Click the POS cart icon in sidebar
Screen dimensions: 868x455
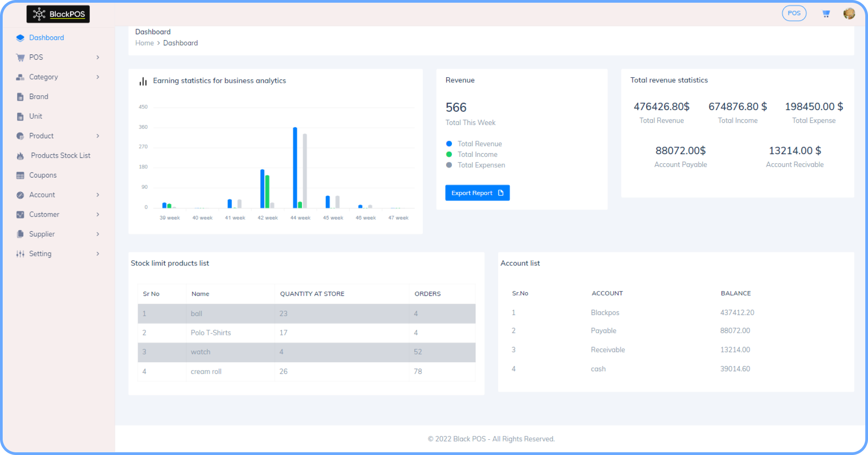[20, 57]
